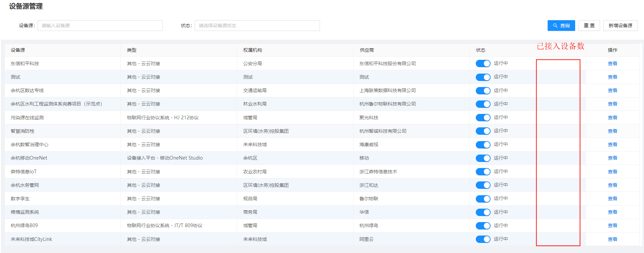This screenshot has width=644, height=253.
Task: Toggle running switch for 余杭区数达专线
Action: point(483,91)
